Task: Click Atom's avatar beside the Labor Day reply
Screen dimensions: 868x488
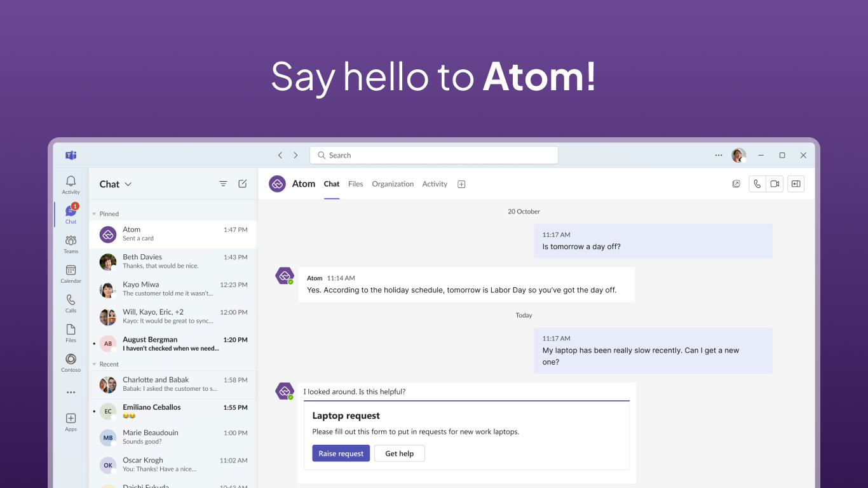Action: (285, 276)
